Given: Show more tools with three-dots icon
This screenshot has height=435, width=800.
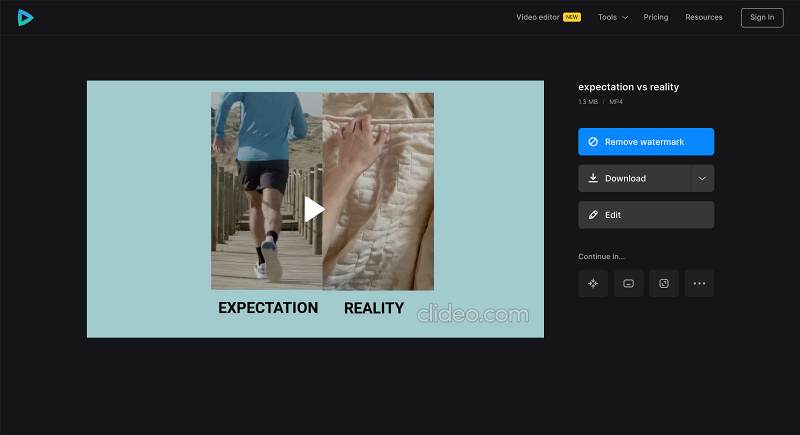Looking at the screenshot, I should tap(699, 284).
